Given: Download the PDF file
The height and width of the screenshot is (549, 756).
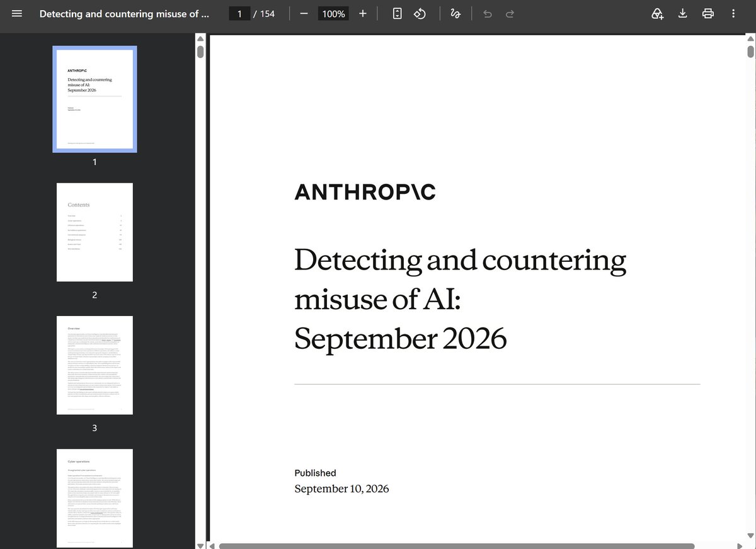Looking at the screenshot, I should (x=682, y=13).
